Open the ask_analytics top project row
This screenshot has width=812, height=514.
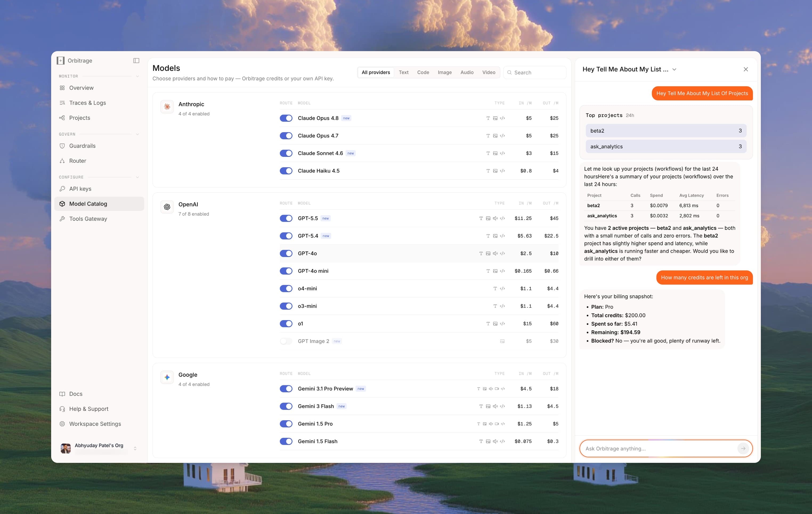(x=666, y=147)
